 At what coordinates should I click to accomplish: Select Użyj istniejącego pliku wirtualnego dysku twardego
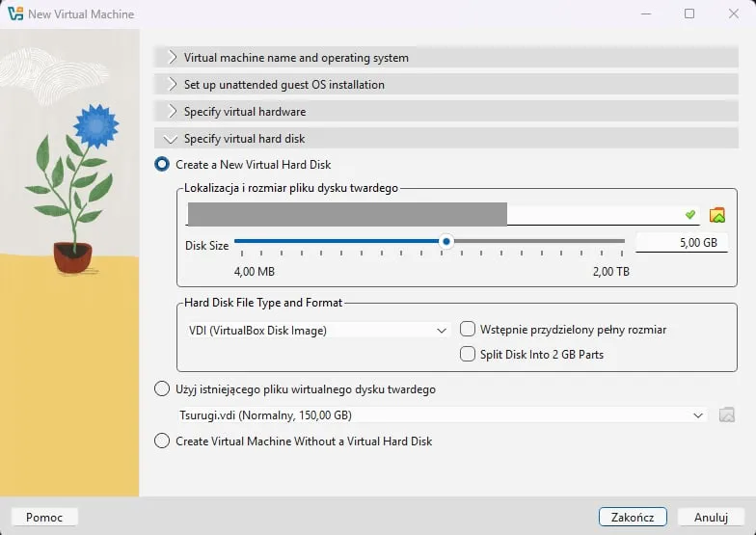point(295,389)
